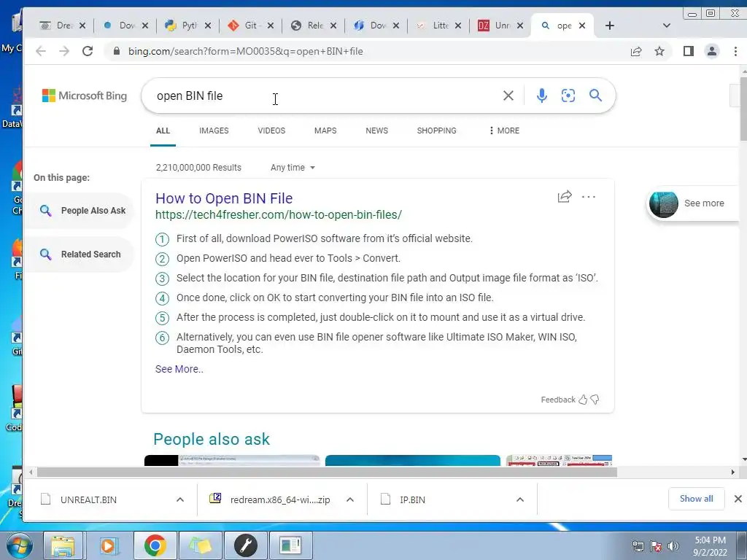
Task: Click the taskbar clock
Action: point(710,546)
